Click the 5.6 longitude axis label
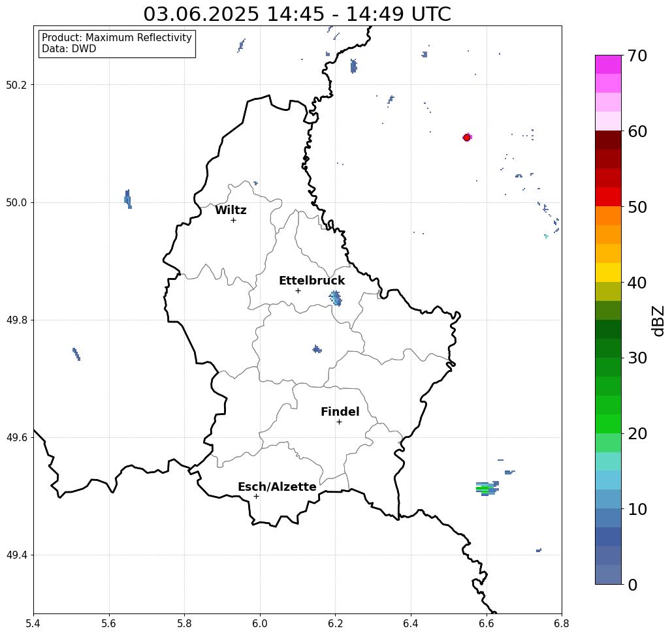Viewport: 672px width, 635px height. 109,623
